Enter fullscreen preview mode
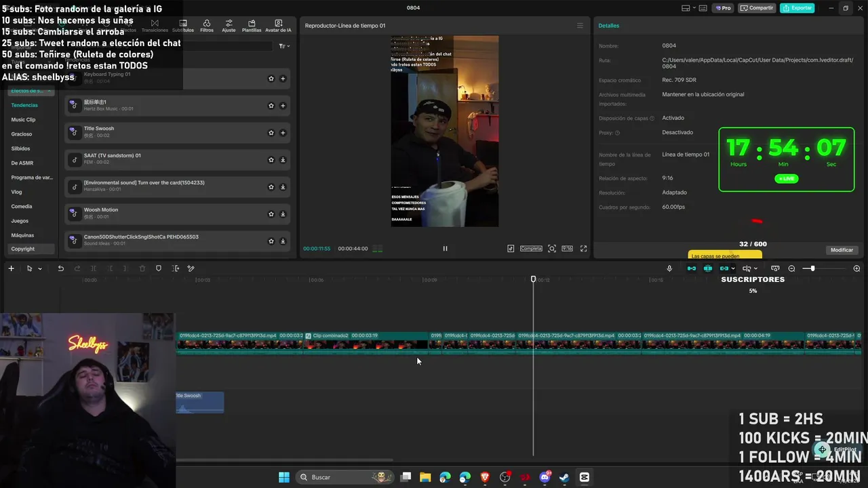This screenshot has width=868, height=488. (x=583, y=249)
